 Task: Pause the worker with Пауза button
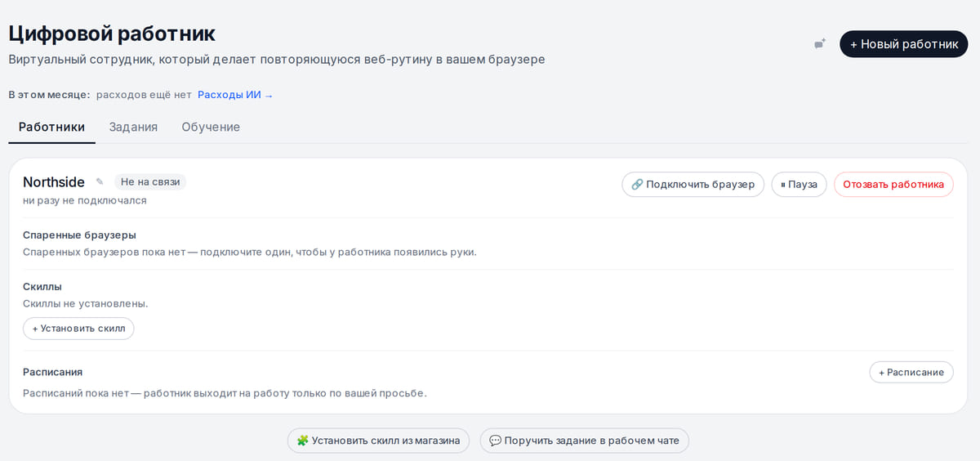click(x=800, y=185)
